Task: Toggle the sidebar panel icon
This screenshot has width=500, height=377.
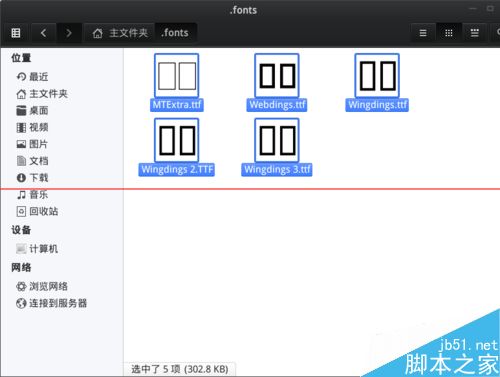Action: [x=16, y=33]
